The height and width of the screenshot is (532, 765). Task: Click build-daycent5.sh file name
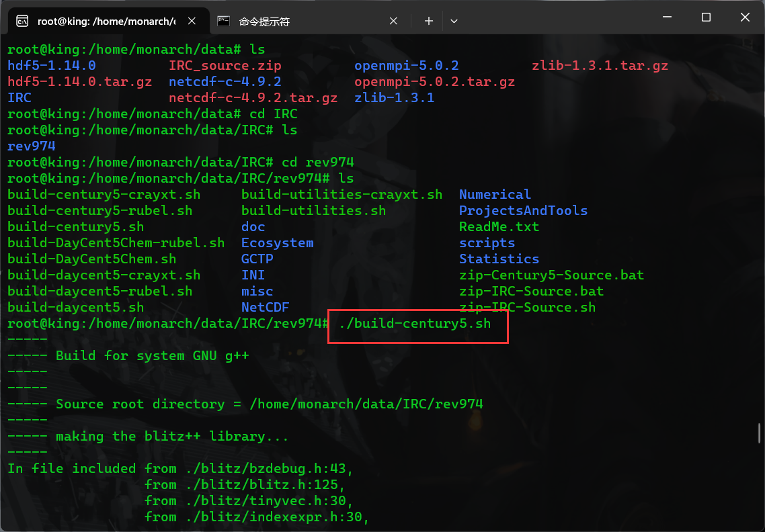point(75,307)
